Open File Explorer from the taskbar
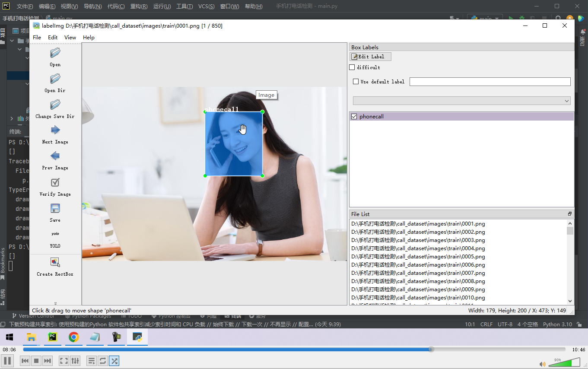 pos(31,337)
